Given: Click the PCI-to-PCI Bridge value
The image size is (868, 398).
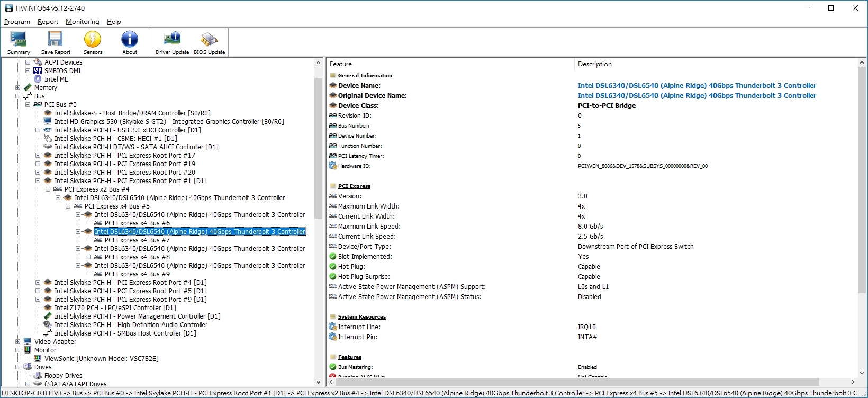Looking at the screenshot, I should [x=607, y=105].
